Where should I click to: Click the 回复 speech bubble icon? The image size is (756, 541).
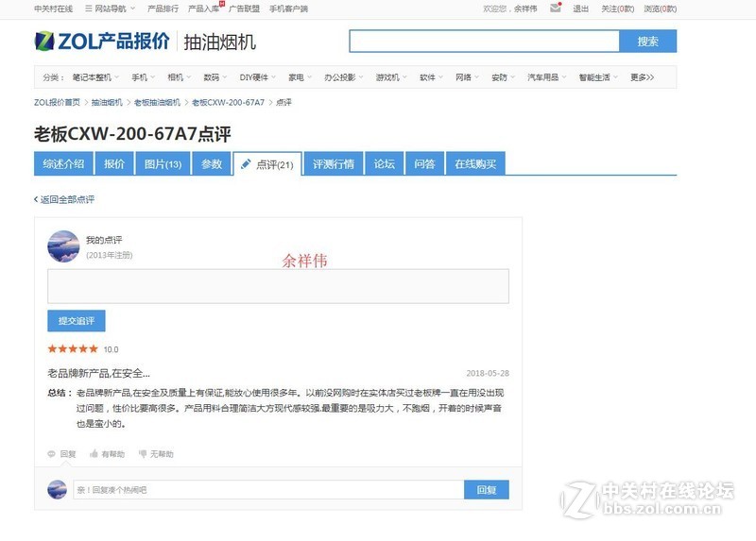click(52, 454)
